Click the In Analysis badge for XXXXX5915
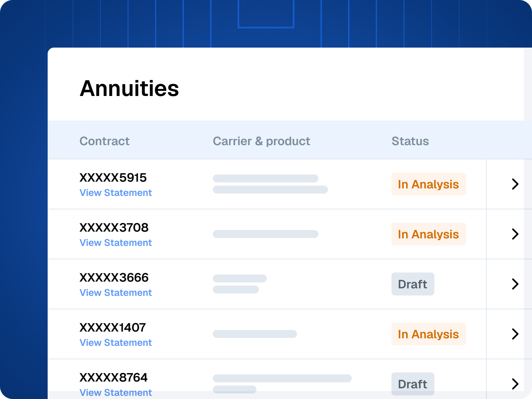Image resolution: width=532 pixels, height=399 pixels. click(428, 184)
